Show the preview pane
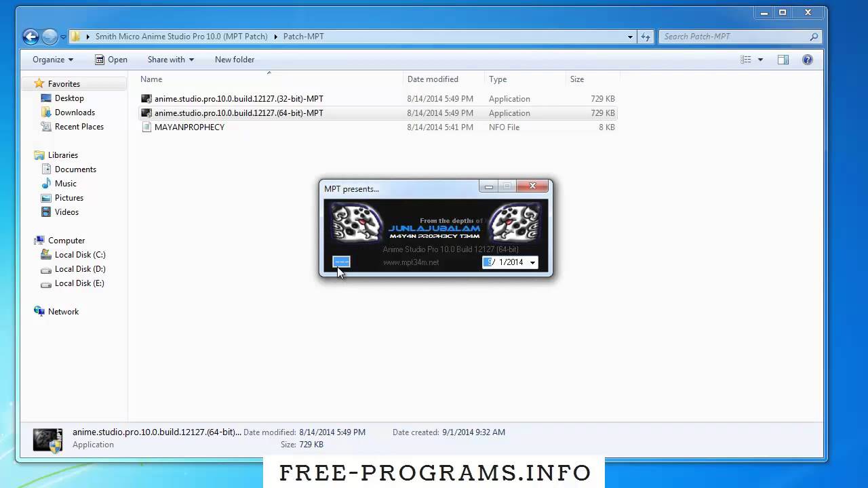868x488 pixels. [783, 60]
